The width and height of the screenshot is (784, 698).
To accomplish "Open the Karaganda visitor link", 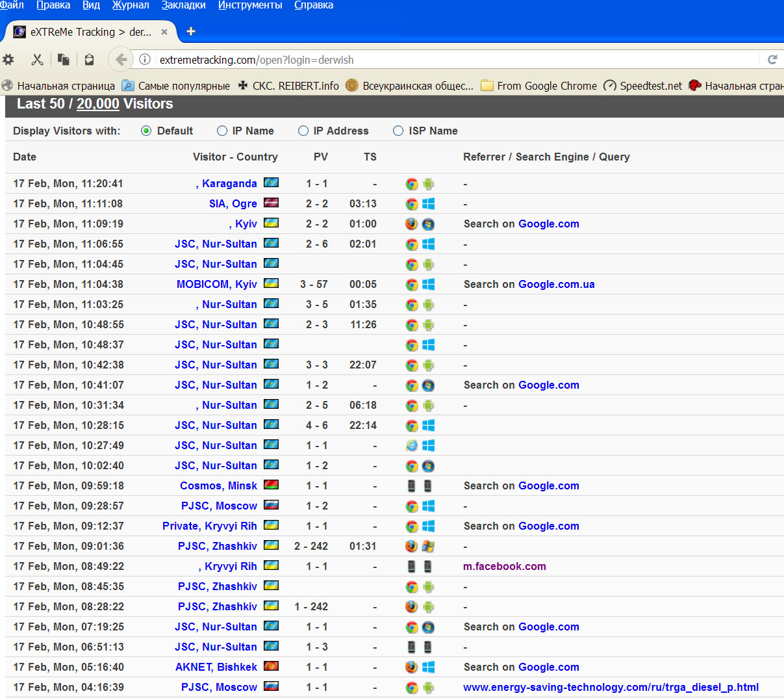I will [227, 183].
